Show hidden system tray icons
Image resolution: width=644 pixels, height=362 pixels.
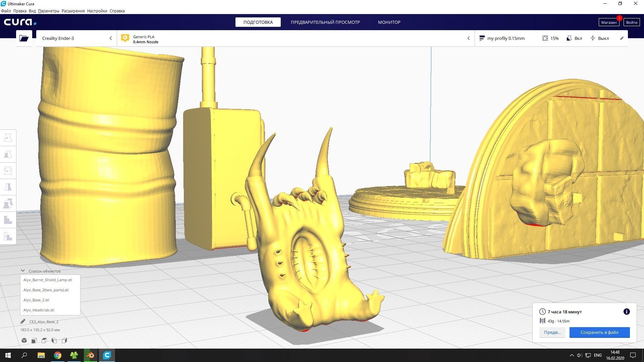(x=572, y=355)
